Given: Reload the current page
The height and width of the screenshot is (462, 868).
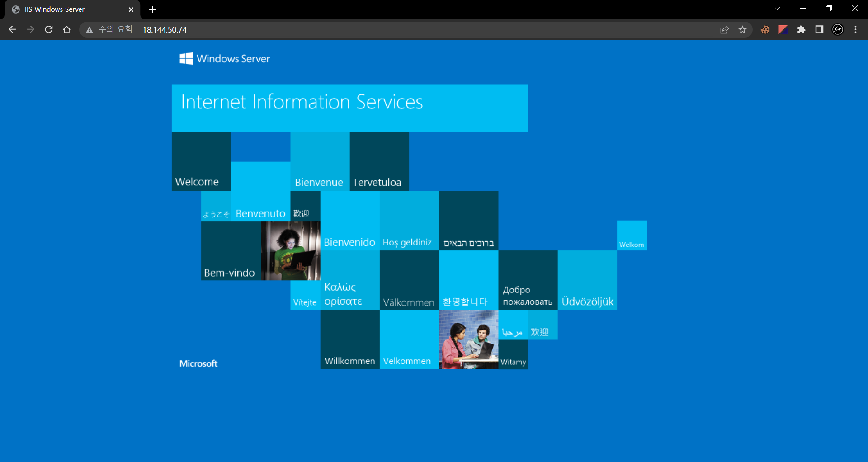Looking at the screenshot, I should point(49,29).
